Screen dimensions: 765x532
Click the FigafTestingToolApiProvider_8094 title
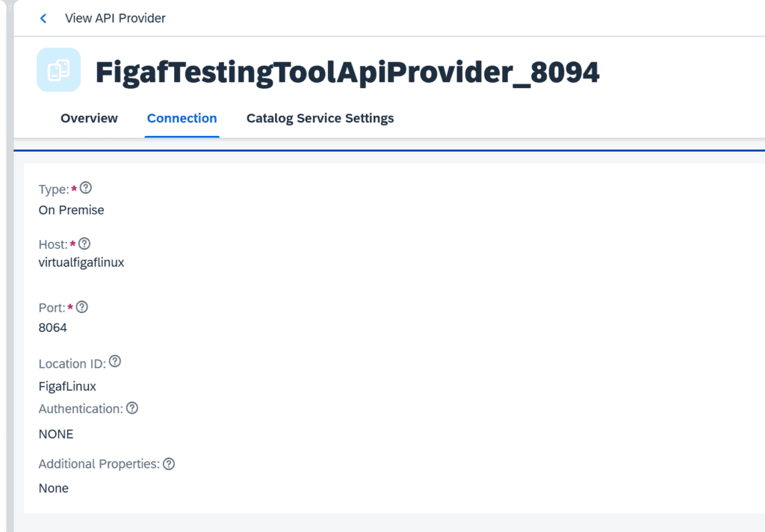[x=347, y=72]
